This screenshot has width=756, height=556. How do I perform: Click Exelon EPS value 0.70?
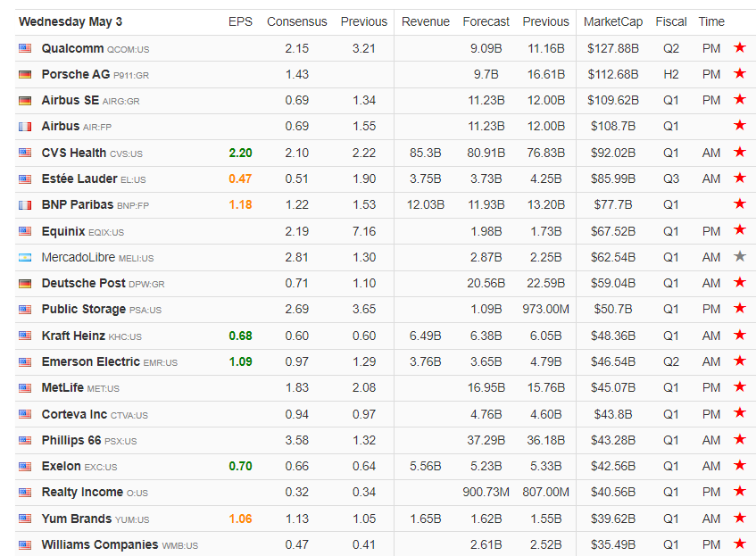241,466
